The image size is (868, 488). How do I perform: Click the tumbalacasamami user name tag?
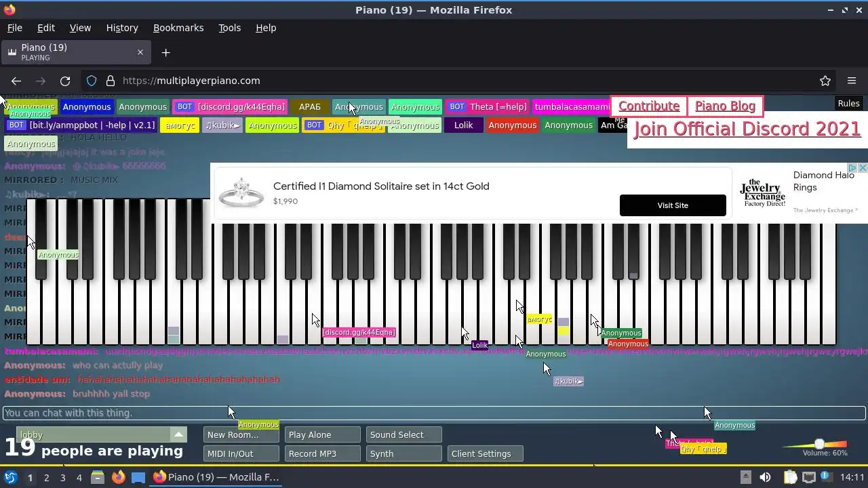[572, 106]
